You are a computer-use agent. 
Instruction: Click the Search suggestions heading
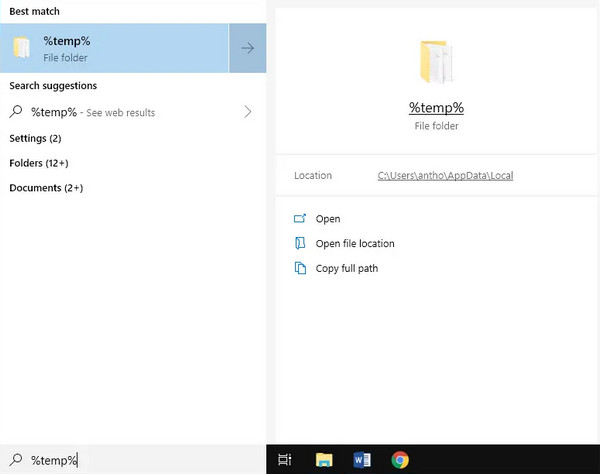(53, 86)
